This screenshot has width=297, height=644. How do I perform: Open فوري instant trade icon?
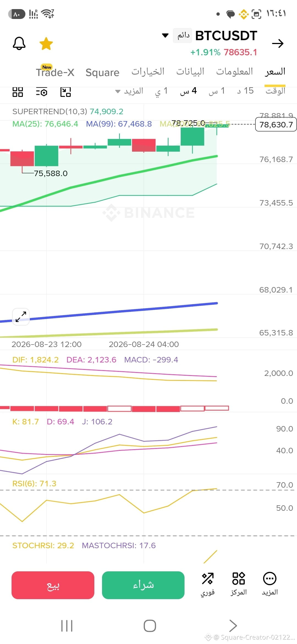208,584
